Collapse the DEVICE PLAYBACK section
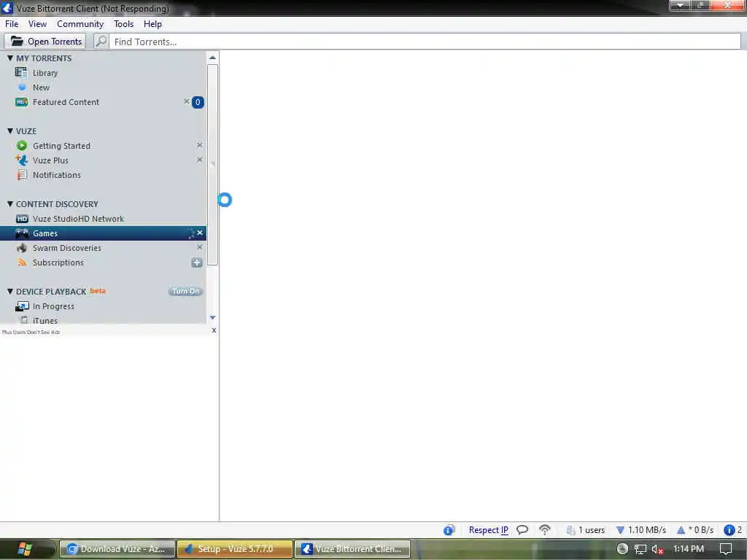This screenshot has width=747, height=560. point(10,292)
